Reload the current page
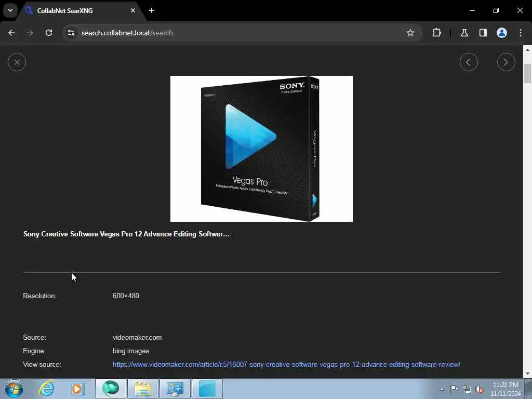This screenshot has width=532, height=399. pyautogui.click(x=49, y=33)
